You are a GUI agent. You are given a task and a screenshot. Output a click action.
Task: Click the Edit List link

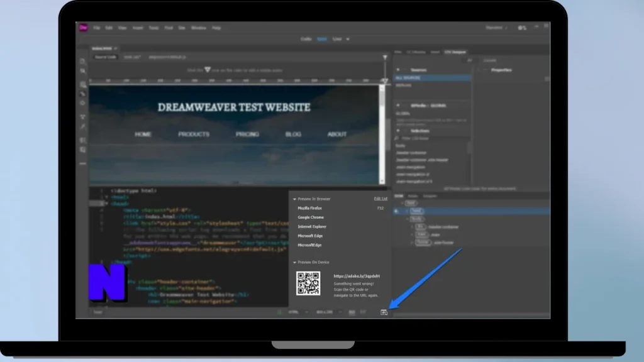(x=380, y=199)
